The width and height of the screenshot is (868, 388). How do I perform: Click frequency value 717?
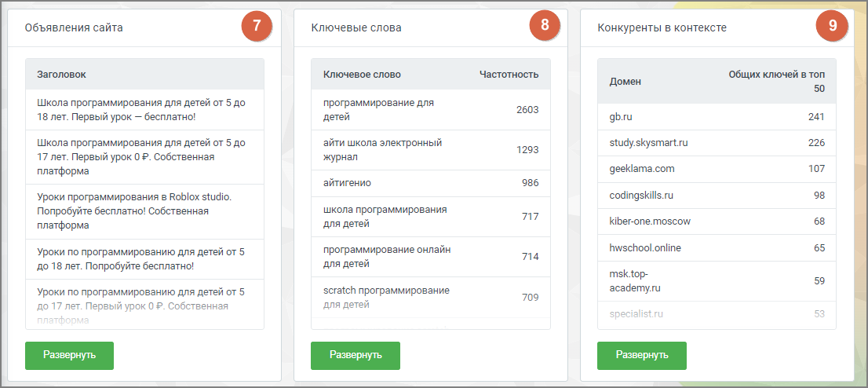(x=530, y=216)
